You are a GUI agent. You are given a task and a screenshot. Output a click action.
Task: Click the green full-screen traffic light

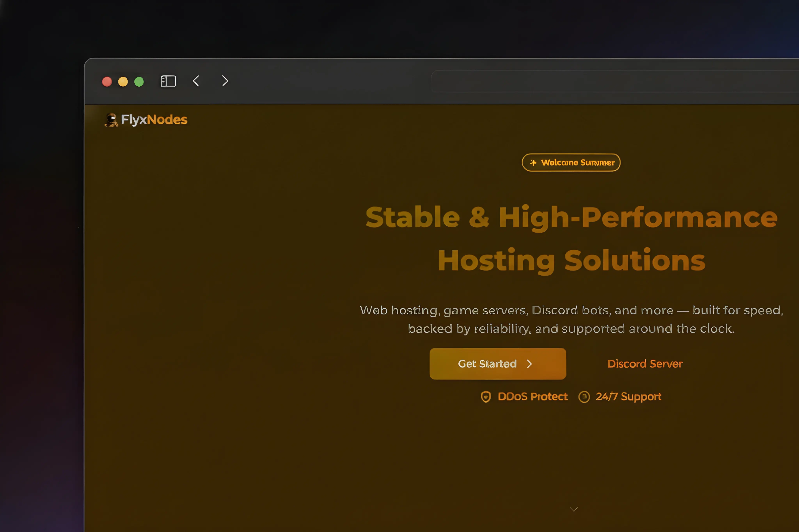point(139,82)
